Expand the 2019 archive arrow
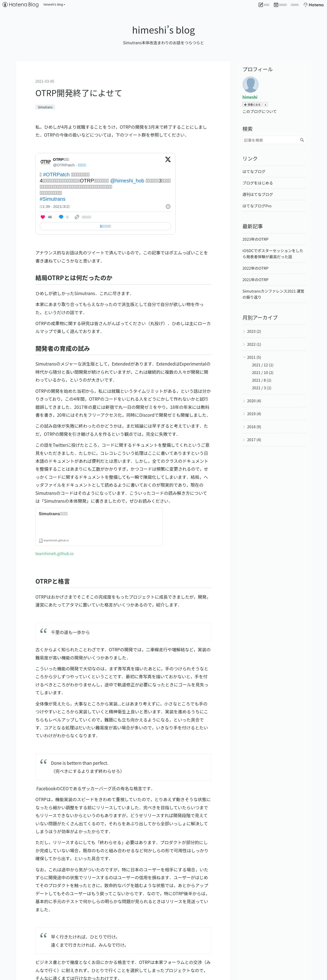 coord(244,413)
